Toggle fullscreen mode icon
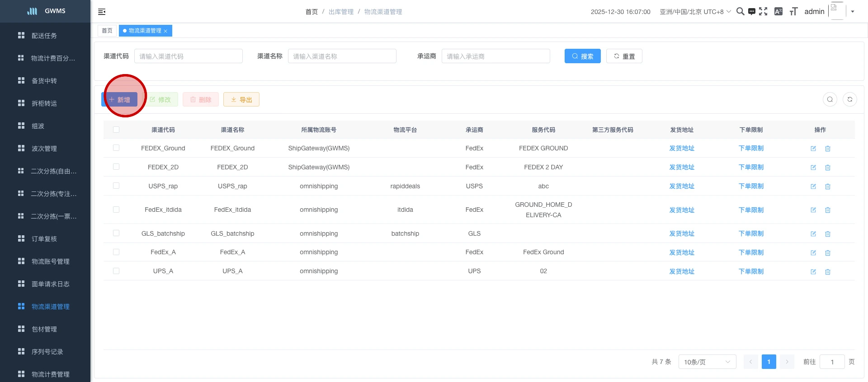This screenshot has width=868, height=382. pyautogui.click(x=763, y=11)
